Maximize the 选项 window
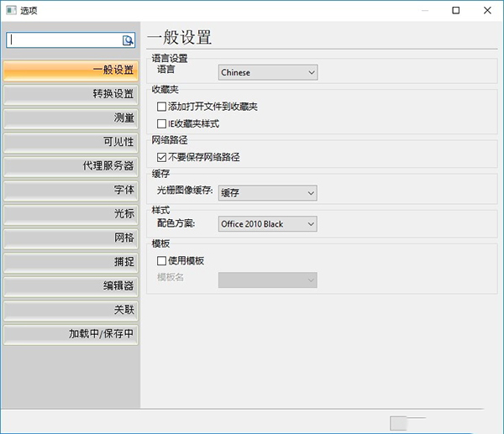The width and height of the screenshot is (504, 434). (x=456, y=10)
